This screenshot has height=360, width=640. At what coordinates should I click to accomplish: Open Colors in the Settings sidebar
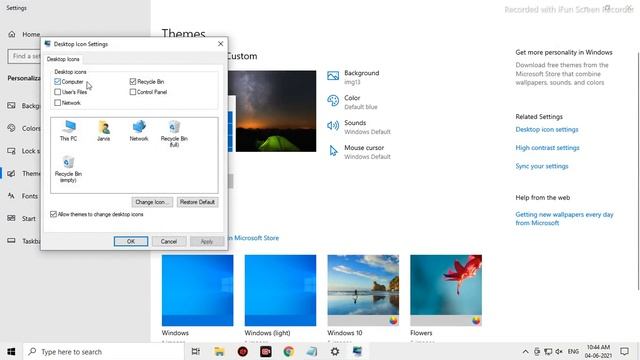pyautogui.click(x=24, y=129)
